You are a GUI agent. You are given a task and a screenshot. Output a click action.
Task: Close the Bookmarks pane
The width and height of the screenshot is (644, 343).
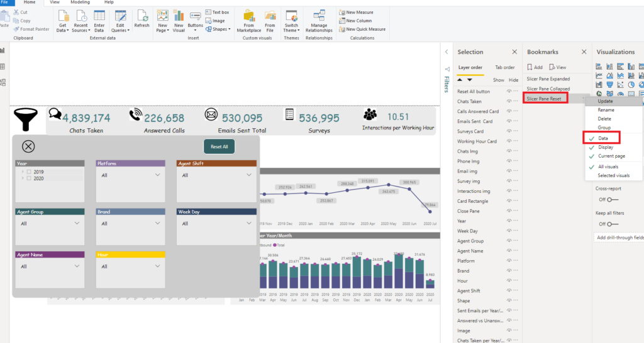click(584, 52)
